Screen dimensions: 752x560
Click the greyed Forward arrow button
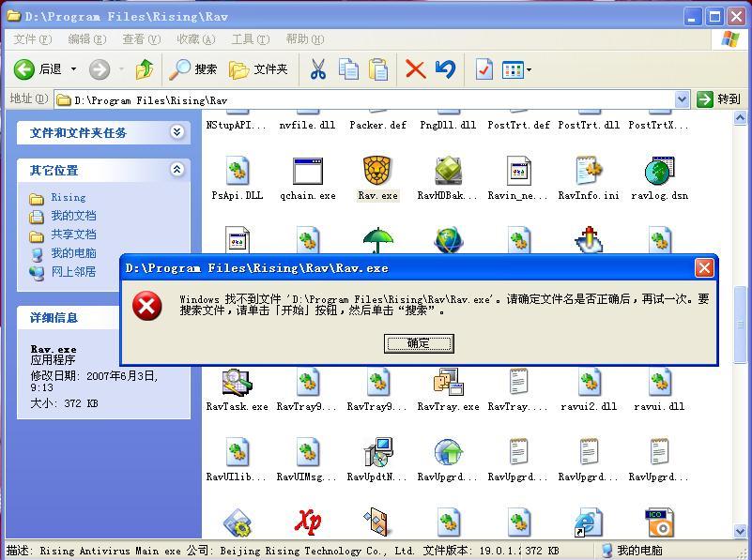pyautogui.click(x=100, y=69)
